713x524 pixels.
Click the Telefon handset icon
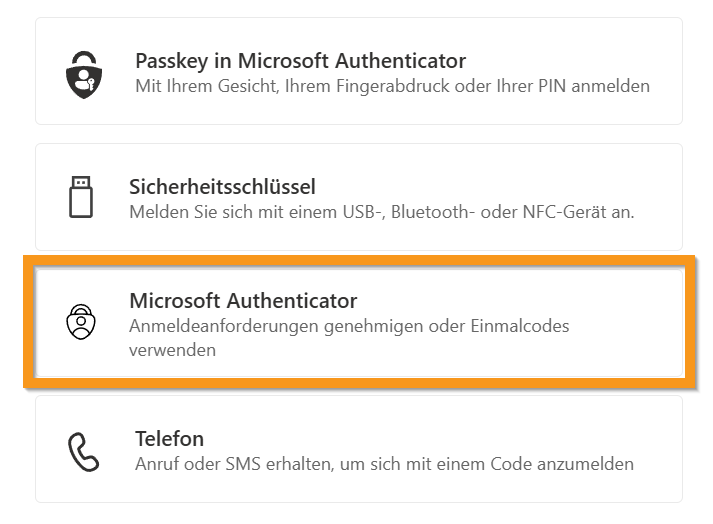pyautogui.click(x=84, y=452)
